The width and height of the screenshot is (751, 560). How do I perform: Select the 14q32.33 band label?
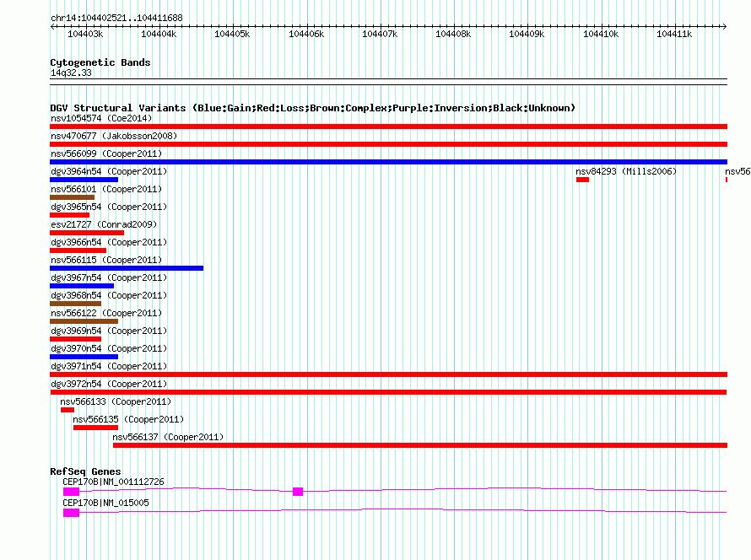[x=71, y=73]
